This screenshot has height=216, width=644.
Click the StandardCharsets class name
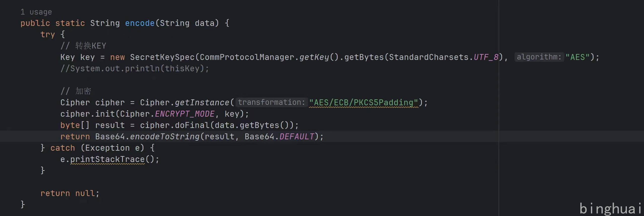tap(429, 57)
